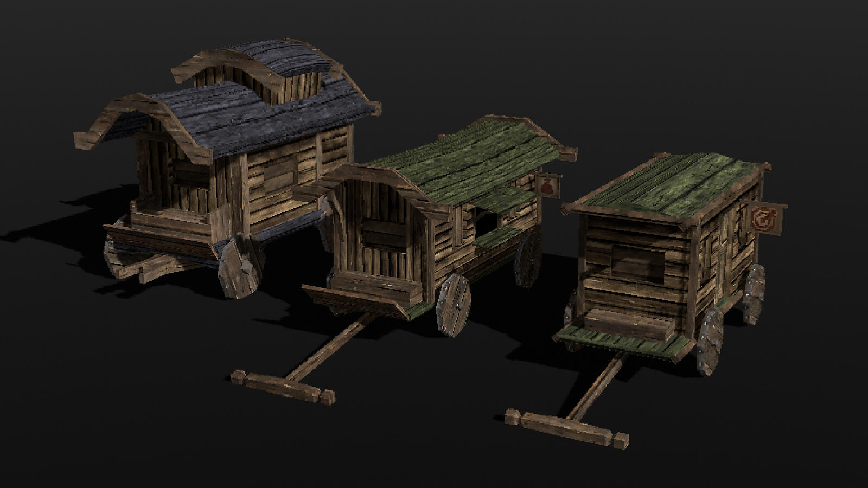Click the rear wheel of the middle wagon
868x488 pixels.
(x=527, y=260)
